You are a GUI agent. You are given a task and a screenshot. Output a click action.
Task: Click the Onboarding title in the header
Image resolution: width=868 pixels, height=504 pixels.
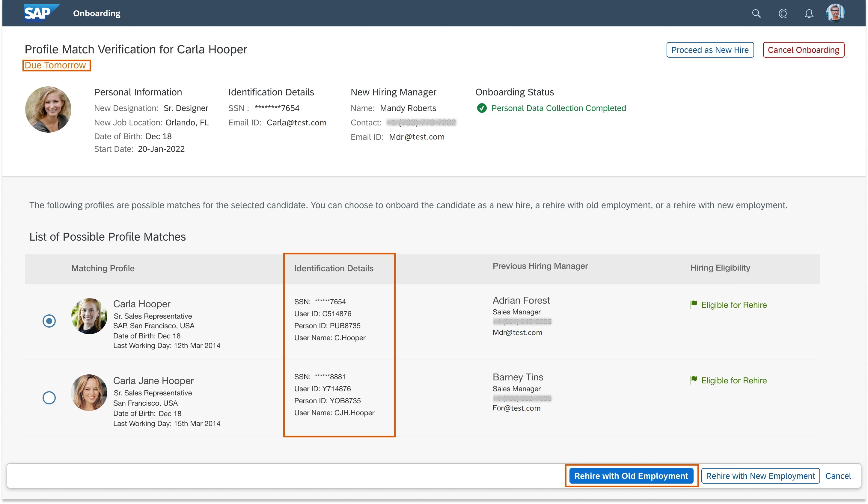97,13
